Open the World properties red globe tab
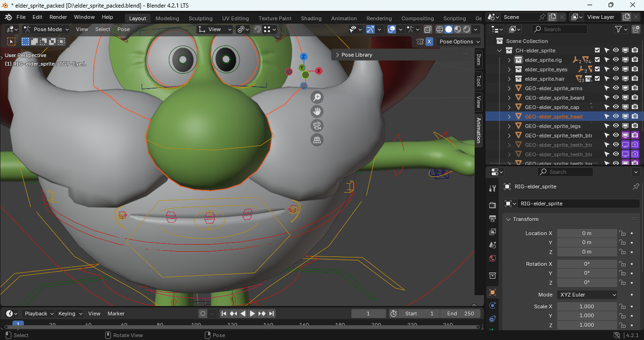This screenshot has height=340, width=644. point(493,258)
